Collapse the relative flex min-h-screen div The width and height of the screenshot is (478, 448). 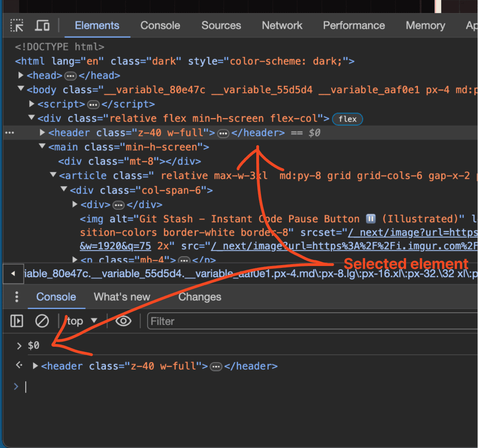coord(31,117)
